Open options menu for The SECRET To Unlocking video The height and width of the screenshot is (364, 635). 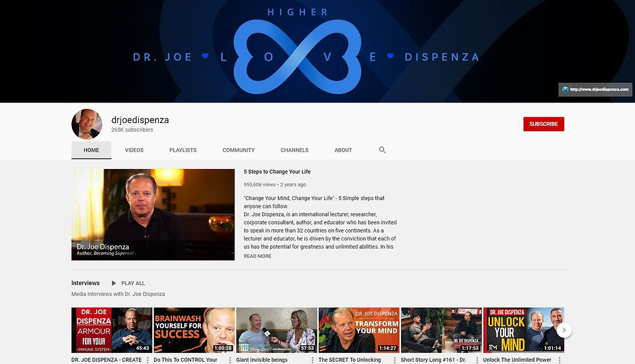(x=395, y=360)
